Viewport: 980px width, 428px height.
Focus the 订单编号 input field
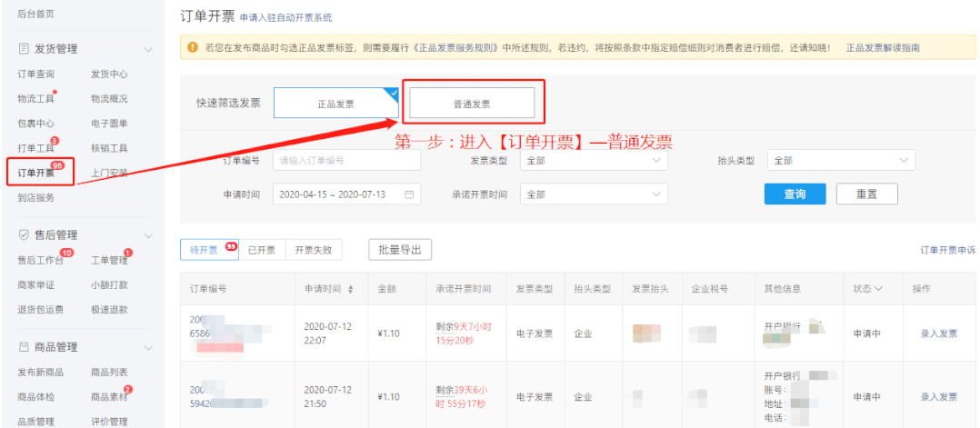coord(347,161)
